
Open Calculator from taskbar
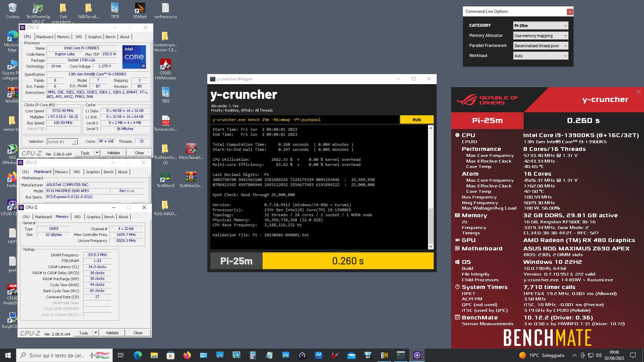coord(253,355)
